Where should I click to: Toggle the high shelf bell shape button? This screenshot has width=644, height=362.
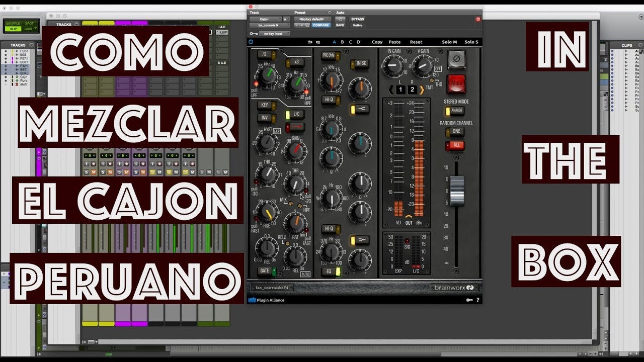coord(360,109)
